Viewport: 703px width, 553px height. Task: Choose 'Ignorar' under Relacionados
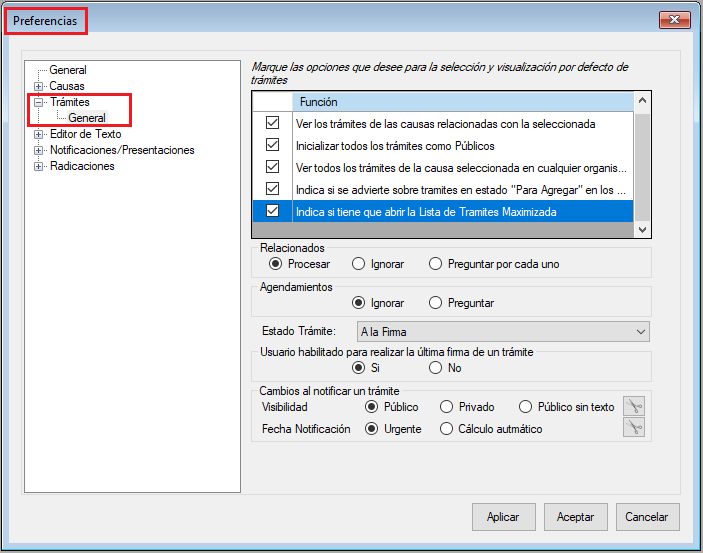[359, 264]
